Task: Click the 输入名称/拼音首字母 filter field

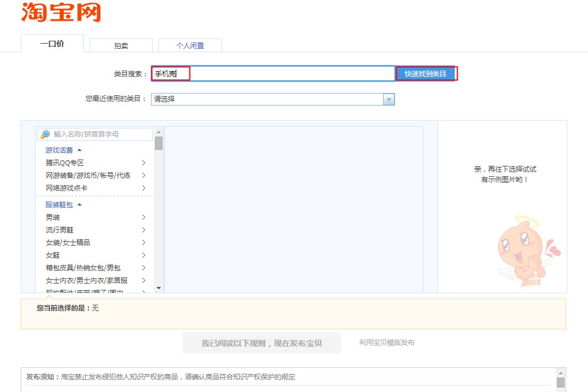Action: (95, 134)
